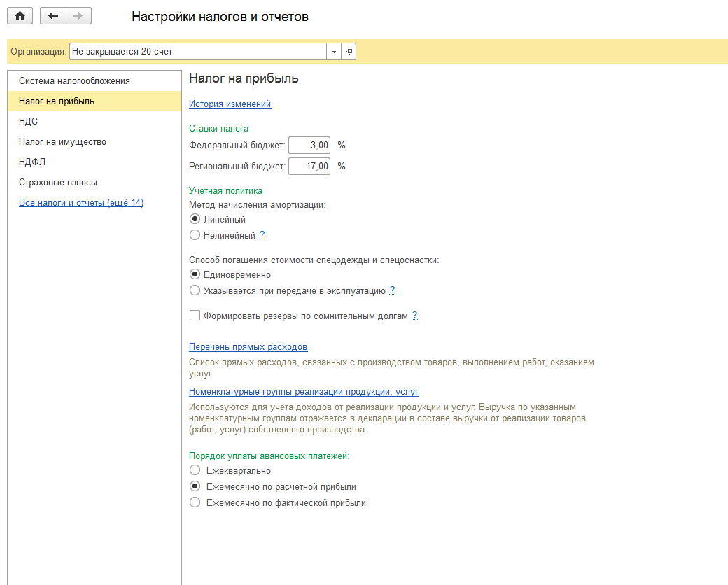The image size is (728, 585).
Task: Open organization card with the open-form icon
Action: coord(348,52)
